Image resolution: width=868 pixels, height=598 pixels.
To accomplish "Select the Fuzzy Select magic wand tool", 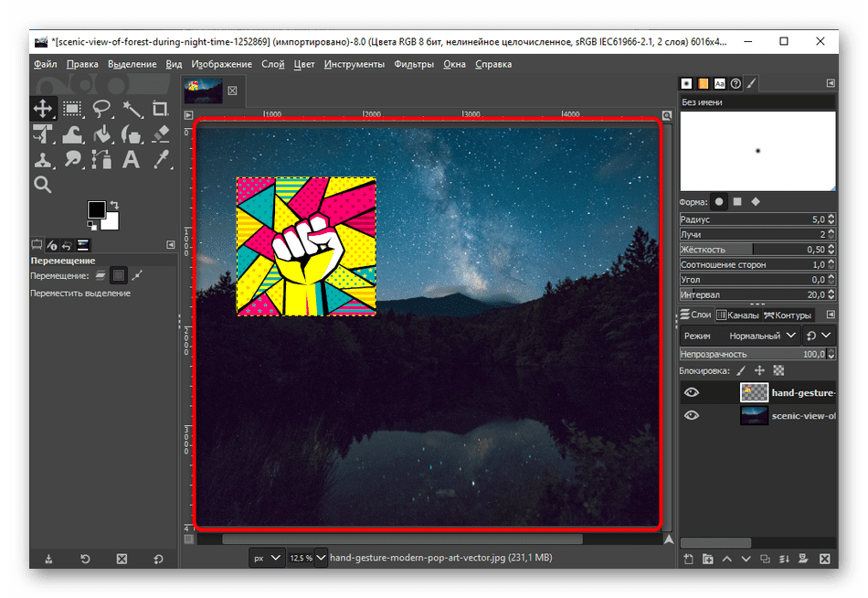I will pos(132,109).
